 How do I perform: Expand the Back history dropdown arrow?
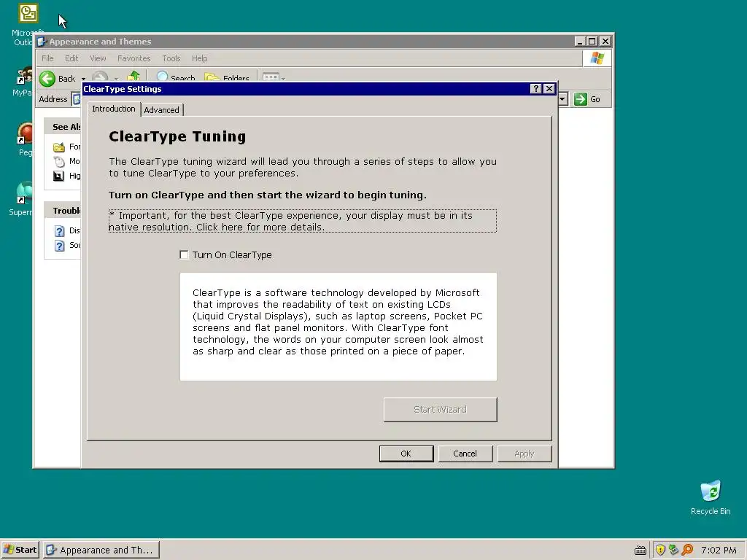pos(83,79)
